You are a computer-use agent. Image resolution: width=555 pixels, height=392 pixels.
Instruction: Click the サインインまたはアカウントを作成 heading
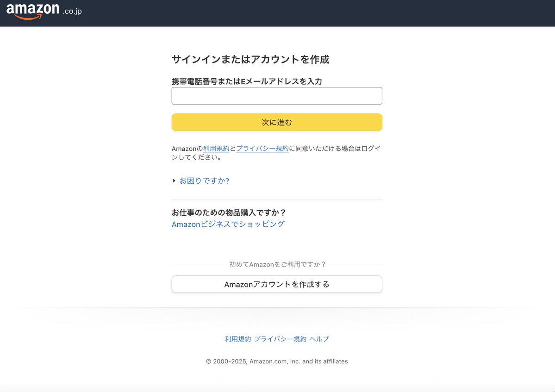click(250, 59)
